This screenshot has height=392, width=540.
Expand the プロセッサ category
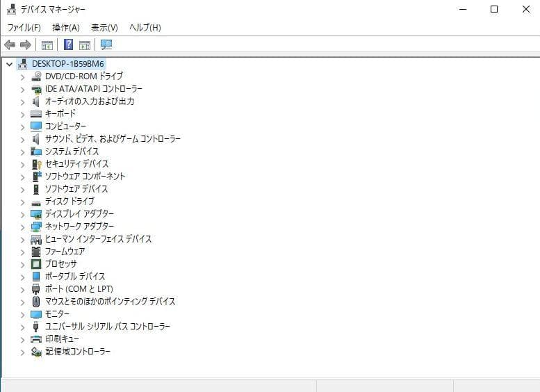(x=23, y=265)
